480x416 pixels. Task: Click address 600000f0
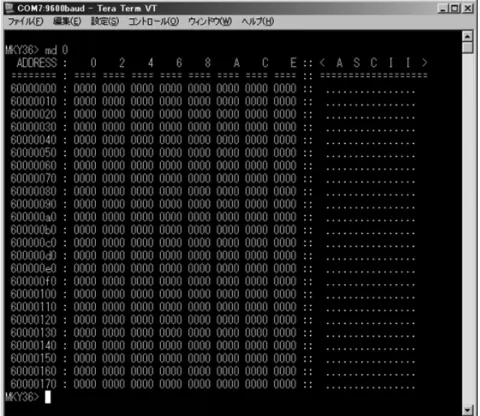tap(33, 281)
